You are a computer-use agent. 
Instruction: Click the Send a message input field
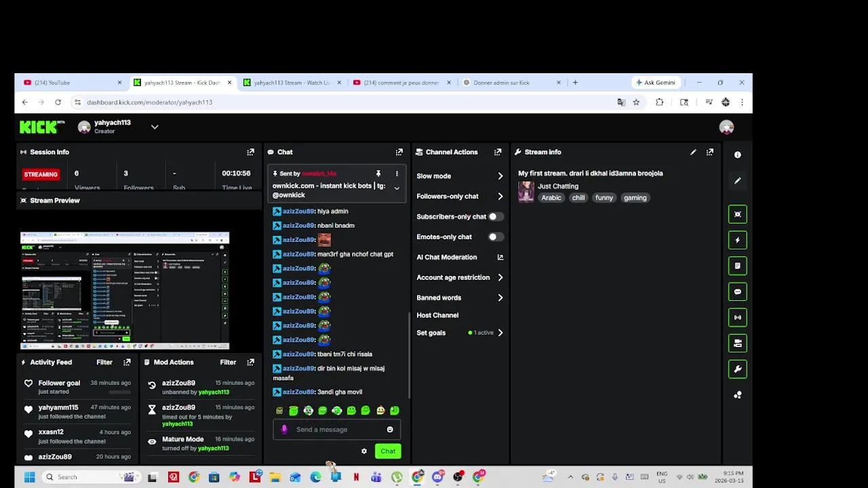pyautogui.click(x=336, y=430)
